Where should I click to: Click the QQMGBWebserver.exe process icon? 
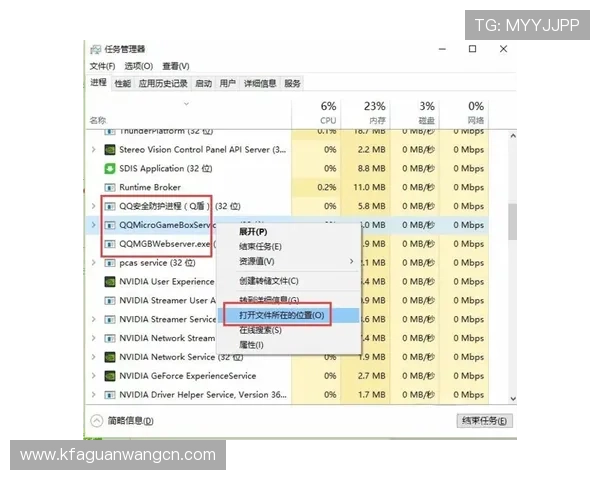click(x=110, y=244)
